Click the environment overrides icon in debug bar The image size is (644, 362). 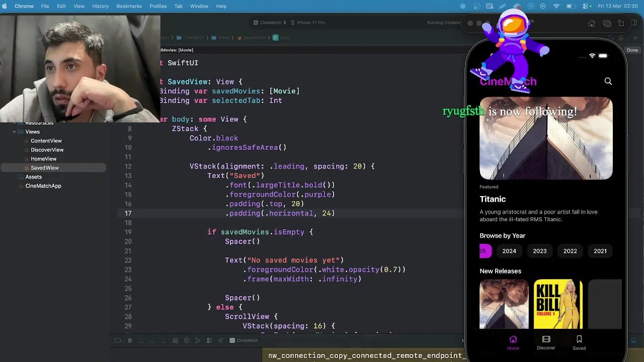[x=209, y=340]
